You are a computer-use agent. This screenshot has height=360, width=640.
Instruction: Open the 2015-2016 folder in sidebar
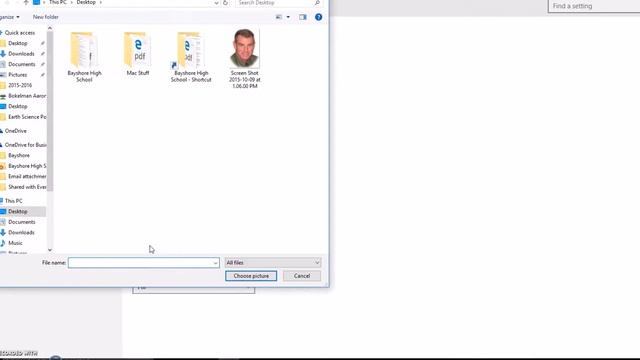pyautogui.click(x=20, y=85)
